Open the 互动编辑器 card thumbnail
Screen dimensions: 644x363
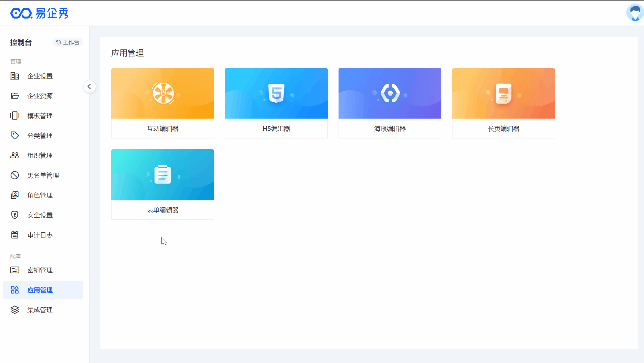coord(163,93)
